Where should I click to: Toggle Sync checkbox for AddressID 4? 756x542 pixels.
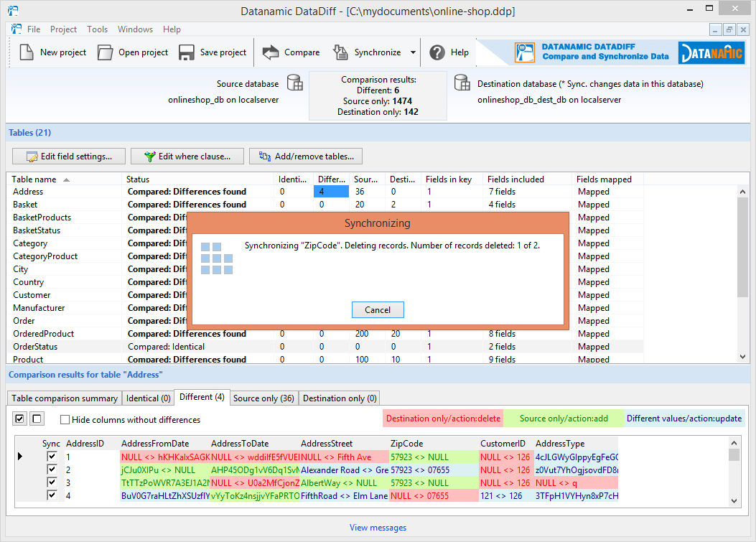(52, 495)
